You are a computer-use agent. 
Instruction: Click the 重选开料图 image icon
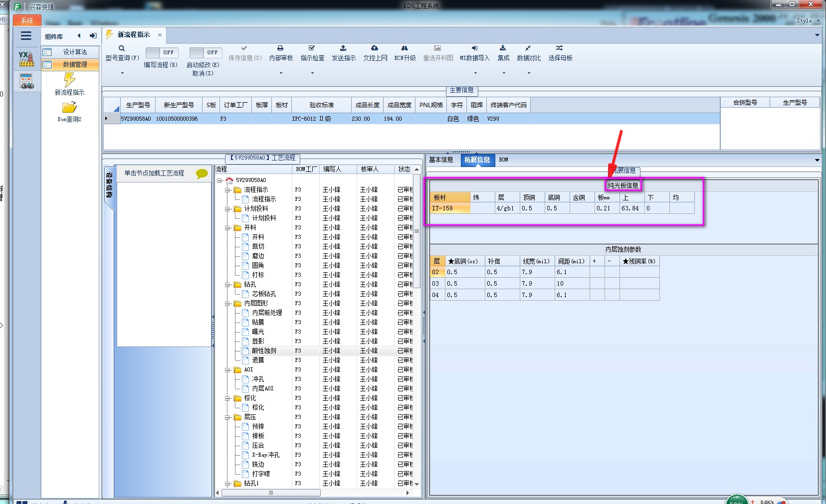click(437, 48)
